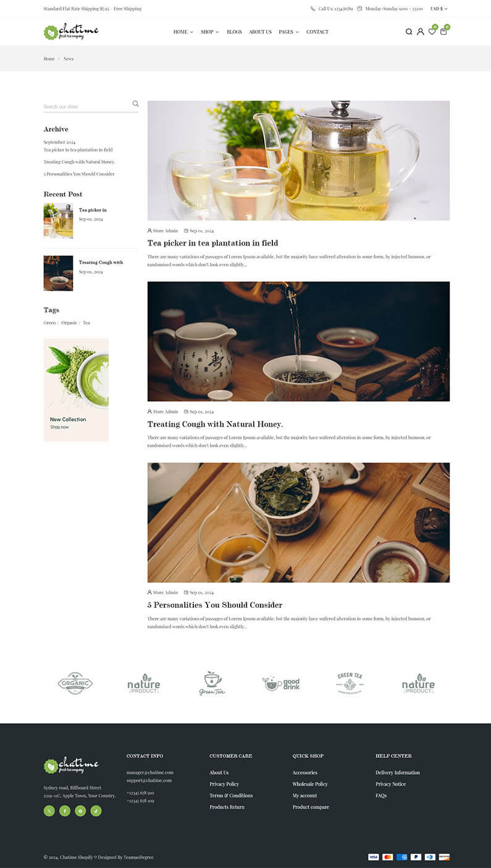Click 'Shop now' on New Collection banner
Viewport: 491px width, 868px height.
59,427
